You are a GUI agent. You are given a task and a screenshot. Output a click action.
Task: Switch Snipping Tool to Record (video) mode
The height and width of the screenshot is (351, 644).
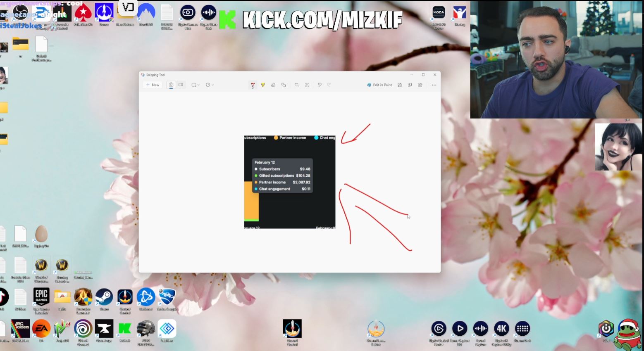tap(181, 85)
